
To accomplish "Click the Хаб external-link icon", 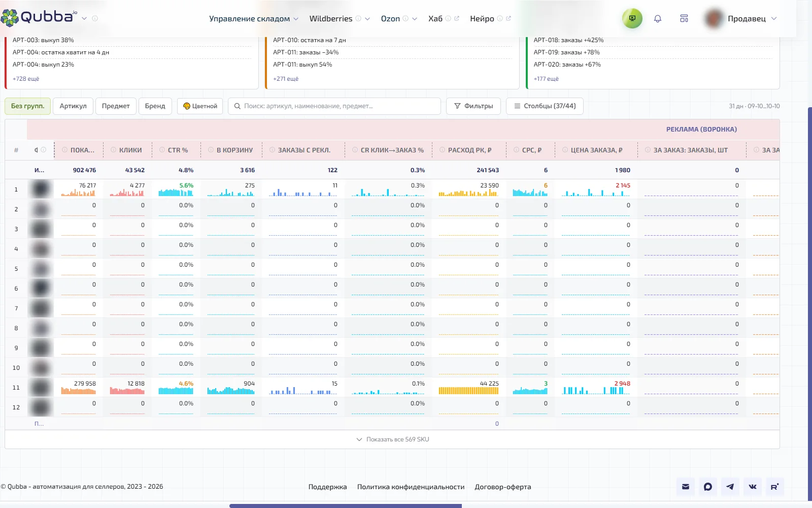I will (457, 18).
